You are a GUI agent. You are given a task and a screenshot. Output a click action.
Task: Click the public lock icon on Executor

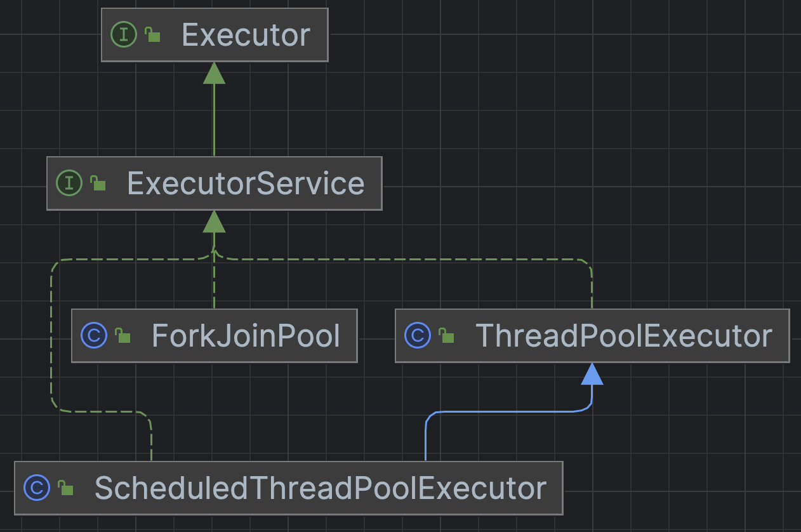pos(152,35)
